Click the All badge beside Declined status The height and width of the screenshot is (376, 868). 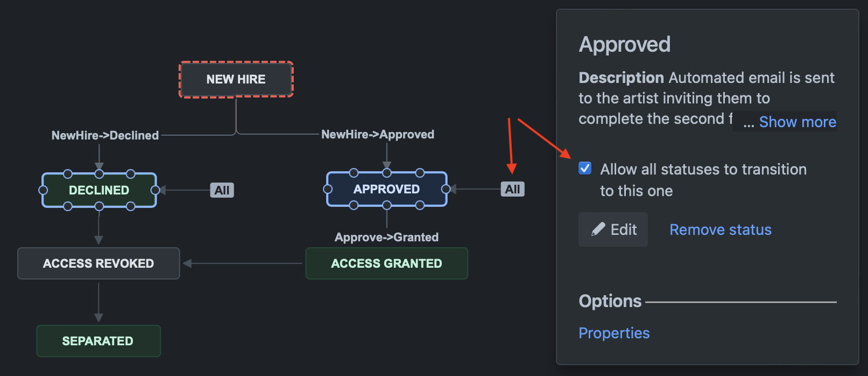pyautogui.click(x=222, y=190)
